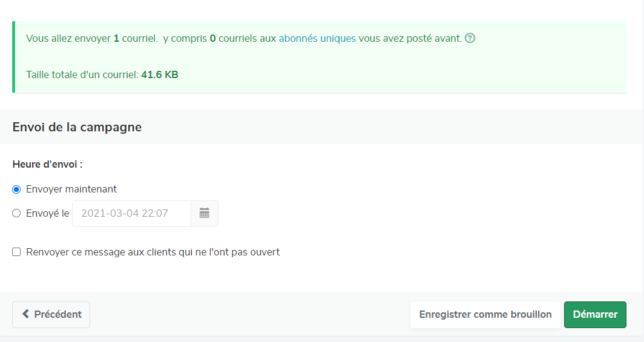Click the "Heure d'envoi :" label
Image resolution: width=644 pixels, height=342 pixels.
tap(48, 164)
